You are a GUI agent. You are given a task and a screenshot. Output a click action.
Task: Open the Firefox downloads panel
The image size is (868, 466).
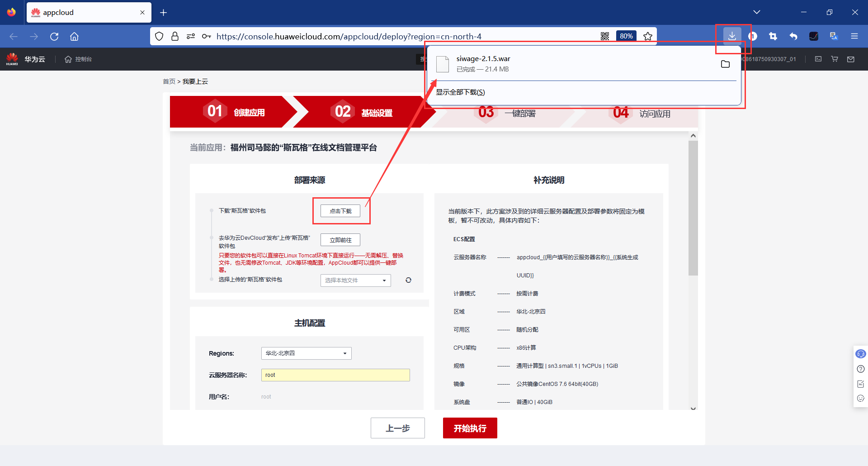pos(732,36)
